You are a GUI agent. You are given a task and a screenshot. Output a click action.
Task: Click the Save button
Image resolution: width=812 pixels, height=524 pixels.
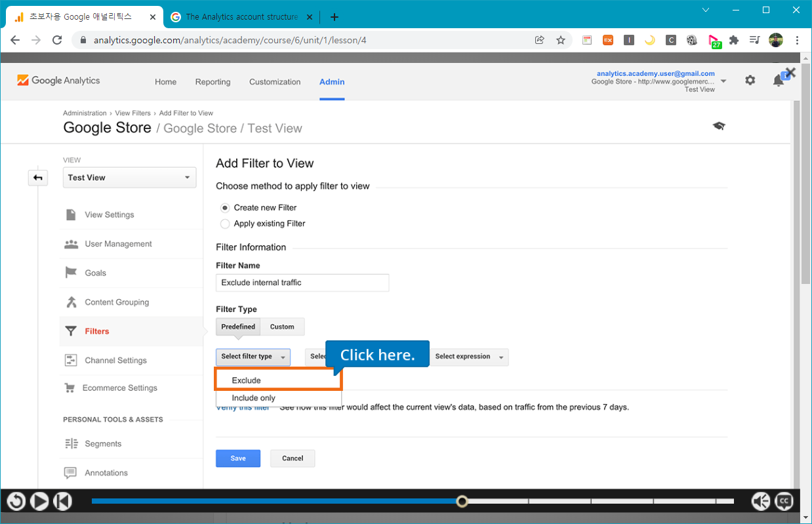[238, 458]
